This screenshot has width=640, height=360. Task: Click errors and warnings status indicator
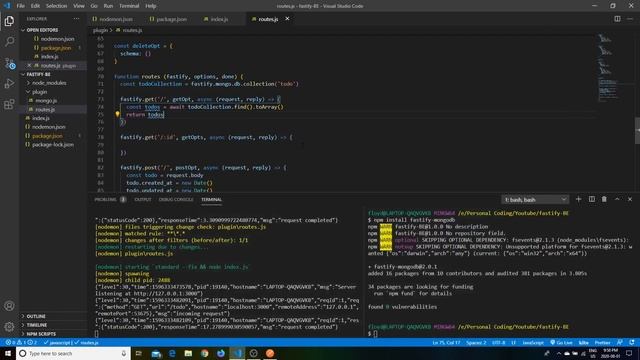point(21,342)
